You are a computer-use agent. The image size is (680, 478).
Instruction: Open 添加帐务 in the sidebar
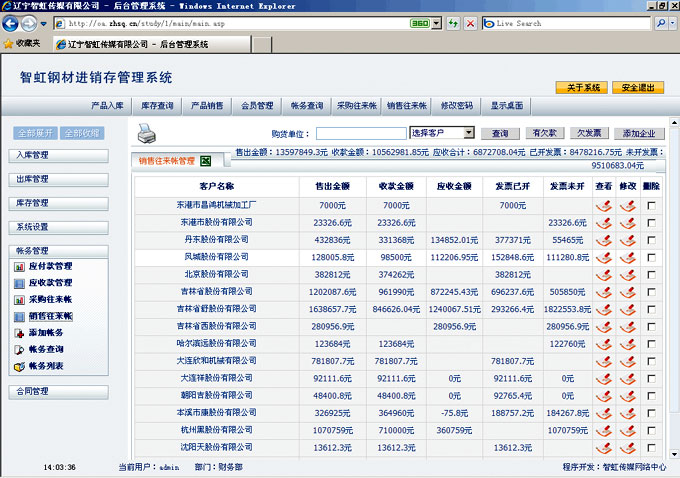point(45,332)
